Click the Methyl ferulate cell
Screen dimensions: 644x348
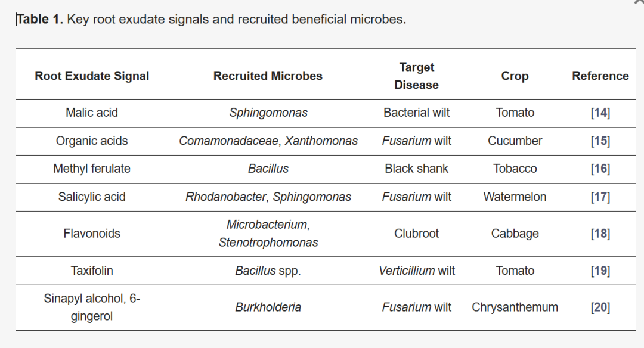pos(92,169)
